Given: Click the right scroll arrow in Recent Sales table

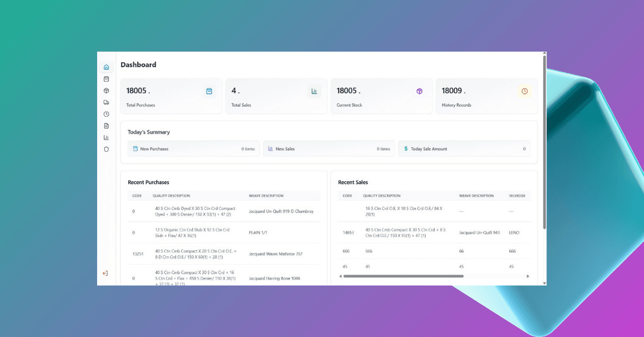Looking at the screenshot, I should point(528,276).
